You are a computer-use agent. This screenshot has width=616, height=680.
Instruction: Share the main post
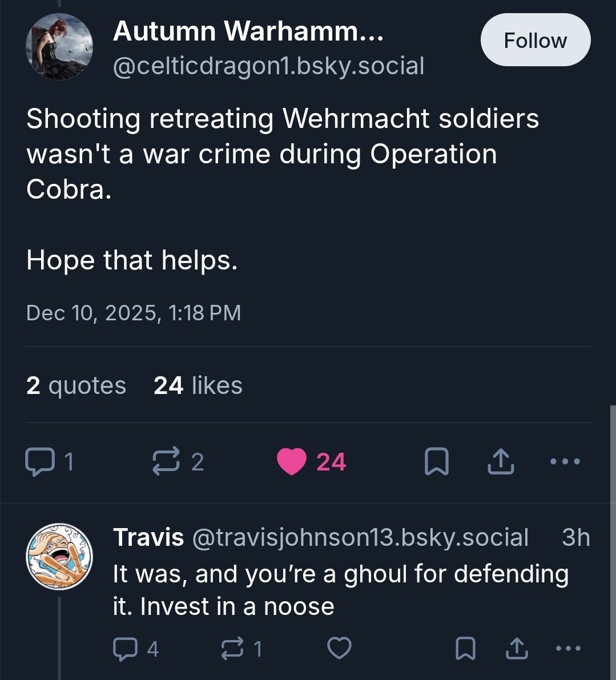coord(501,462)
